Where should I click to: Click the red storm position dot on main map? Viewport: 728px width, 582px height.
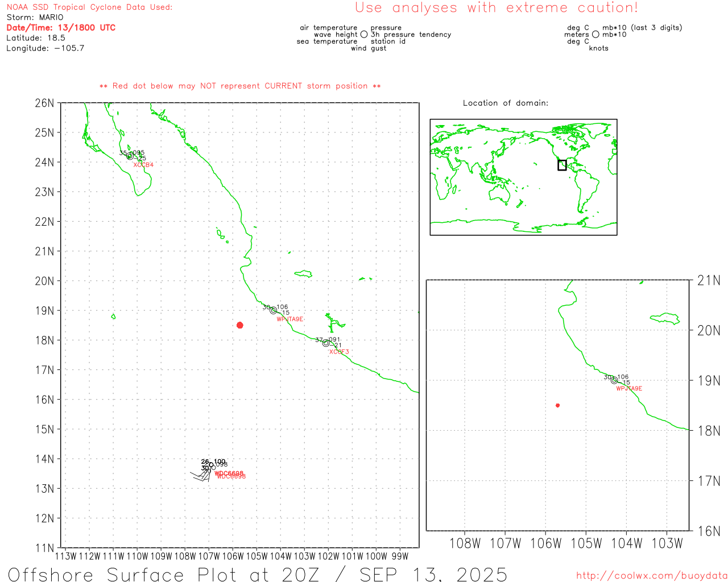(240, 325)
